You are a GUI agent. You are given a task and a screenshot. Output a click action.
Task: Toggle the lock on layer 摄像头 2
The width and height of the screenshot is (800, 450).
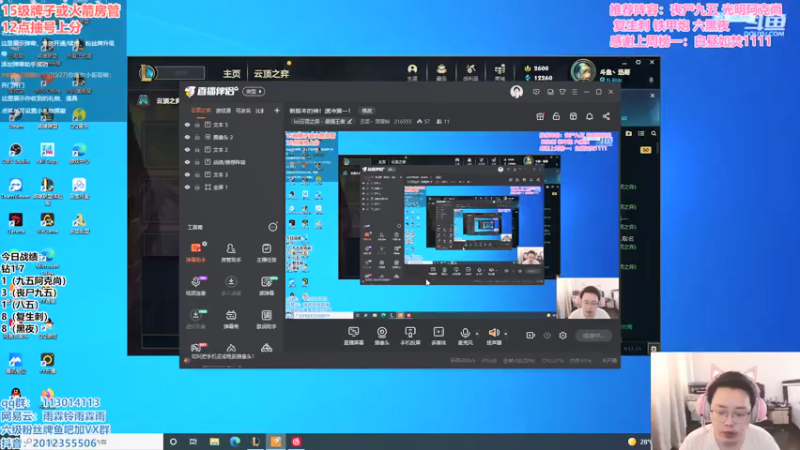point(197,137)
